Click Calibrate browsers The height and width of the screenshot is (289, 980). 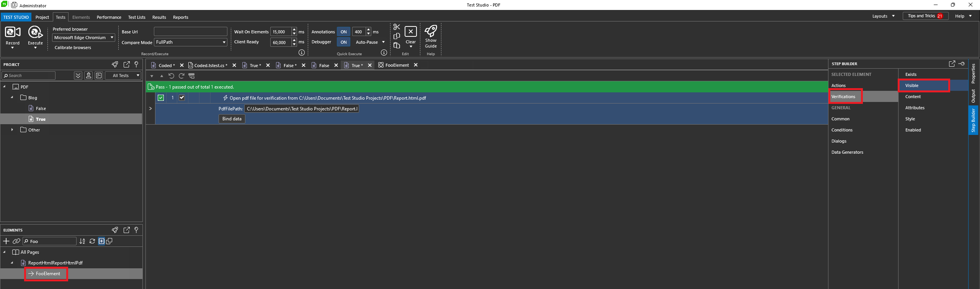[x=73, y=48]
